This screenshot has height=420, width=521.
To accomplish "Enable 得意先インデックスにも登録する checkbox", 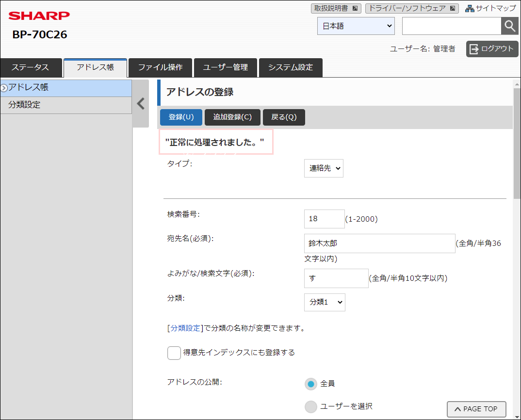I will (174, 353).
